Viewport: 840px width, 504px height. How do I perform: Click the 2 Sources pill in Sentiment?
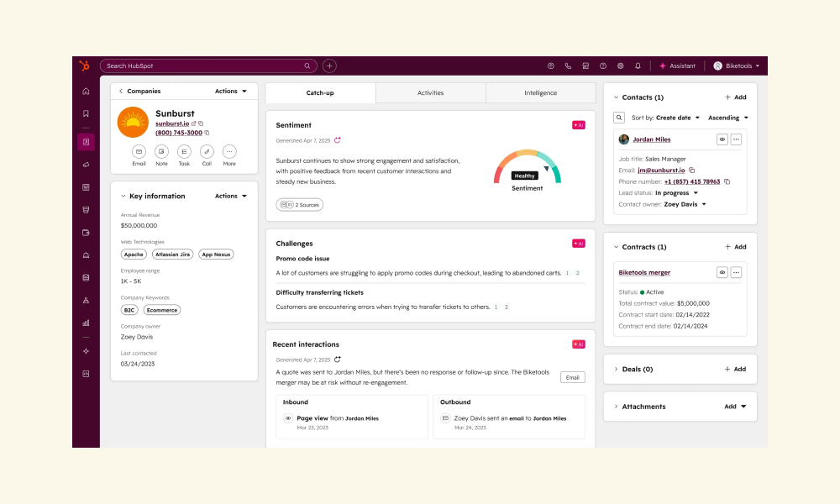click(300, 205)
